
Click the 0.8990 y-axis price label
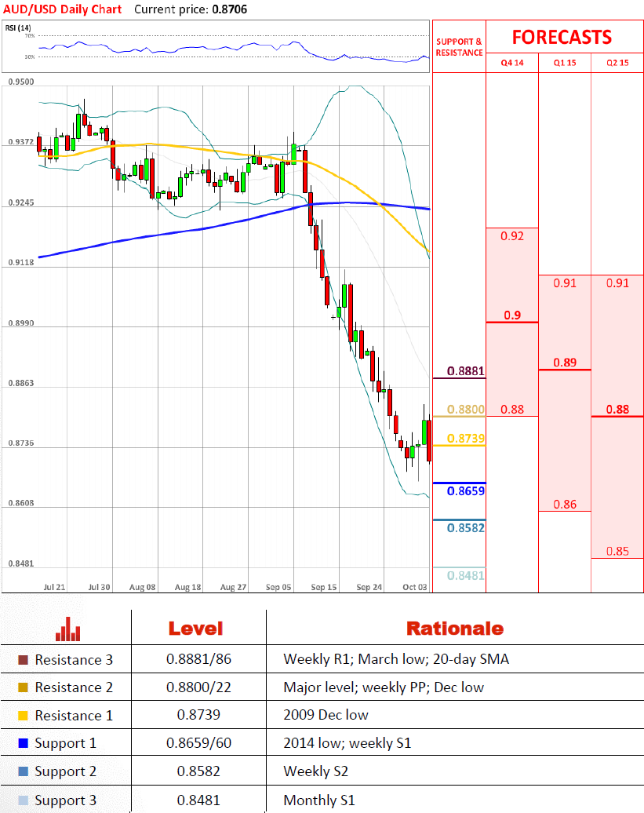coord(20,323)
